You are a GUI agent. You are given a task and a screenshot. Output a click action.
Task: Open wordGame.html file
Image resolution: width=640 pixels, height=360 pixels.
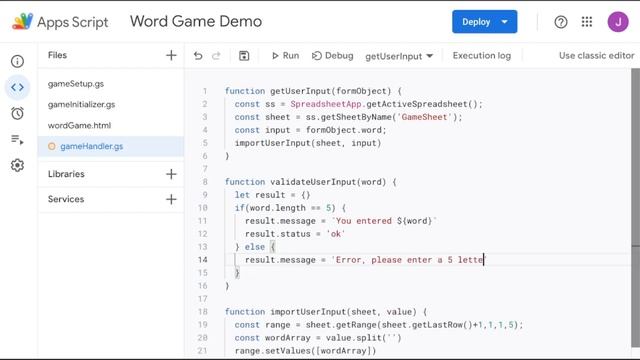pyautogui.click(x=79, y=125)
